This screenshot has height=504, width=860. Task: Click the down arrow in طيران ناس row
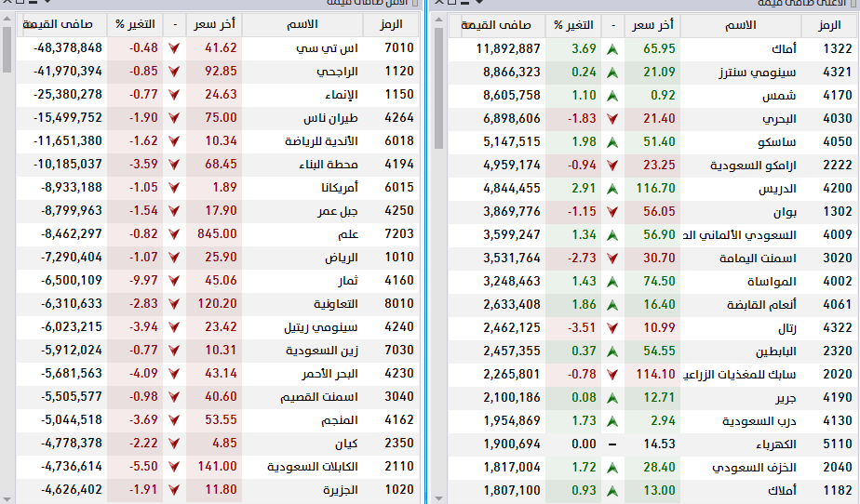(174, 118)
